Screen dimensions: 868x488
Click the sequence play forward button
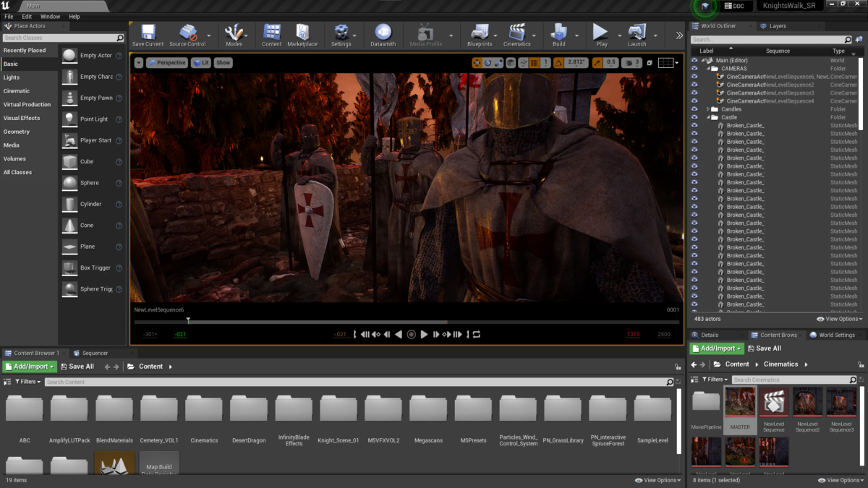(x=424, y=334)
